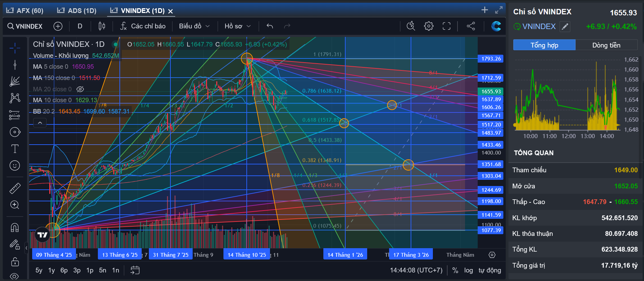Set range to 5n
The width and height of the screenshot is (644, 281).
(103, 270)
